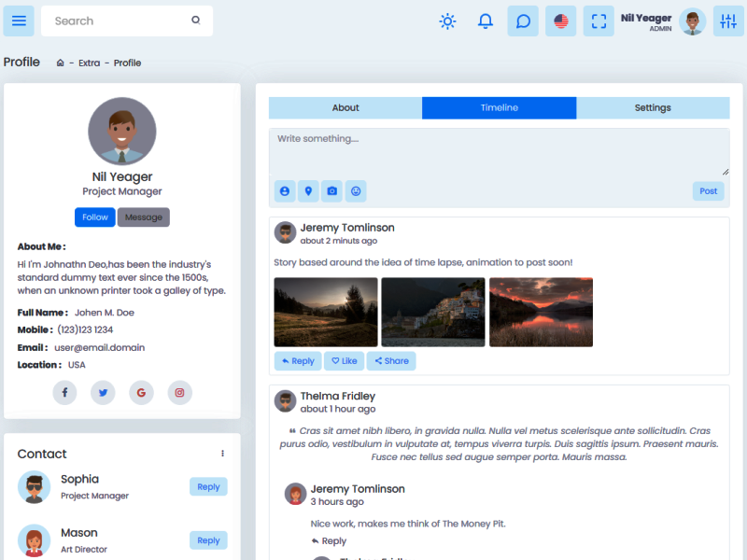This screenshot has width=747, height=560.
Task: Insert an emoji into the post
Action: (356, 190)
